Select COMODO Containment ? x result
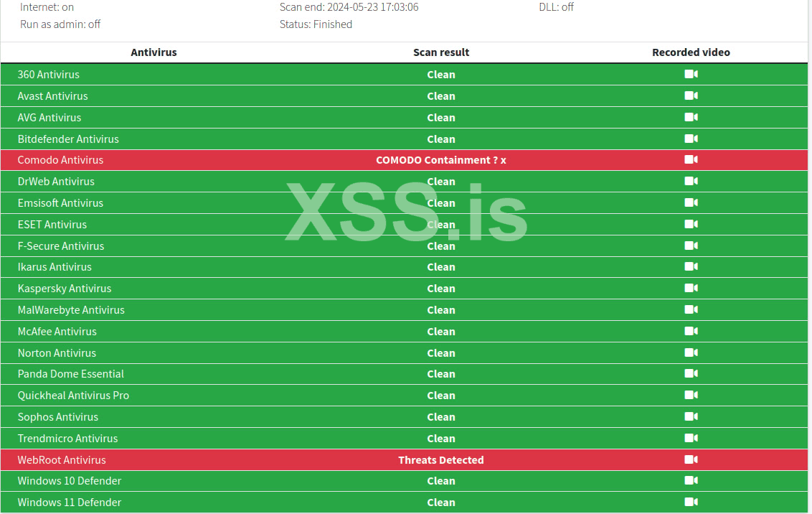Image resolution: width=812 pixels, height=514 pixels. pos(441,160)
